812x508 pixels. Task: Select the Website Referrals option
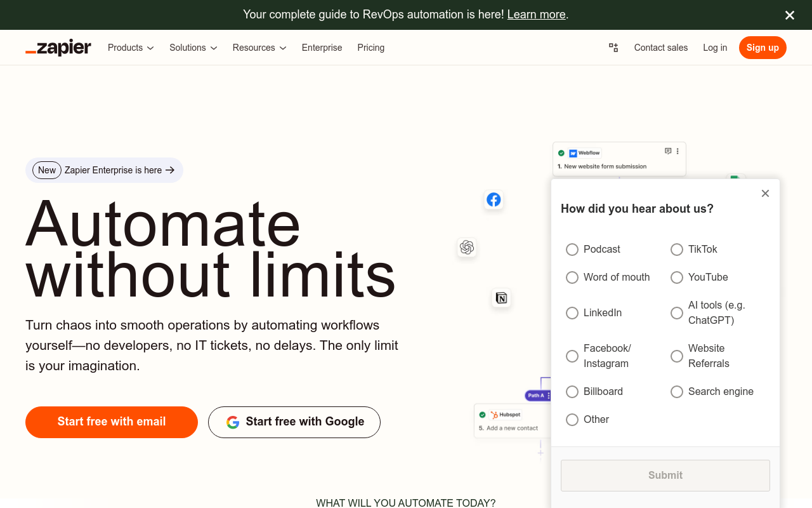click(677, 356)
